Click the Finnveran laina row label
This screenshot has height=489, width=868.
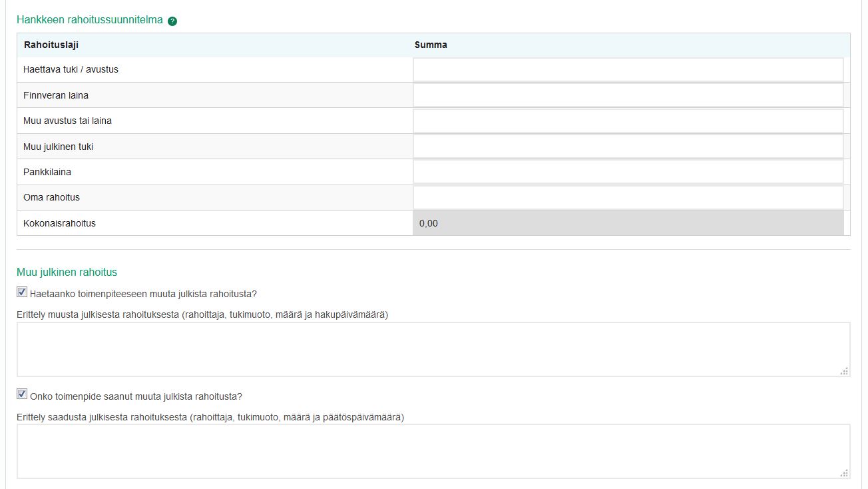tap(56, 95)
